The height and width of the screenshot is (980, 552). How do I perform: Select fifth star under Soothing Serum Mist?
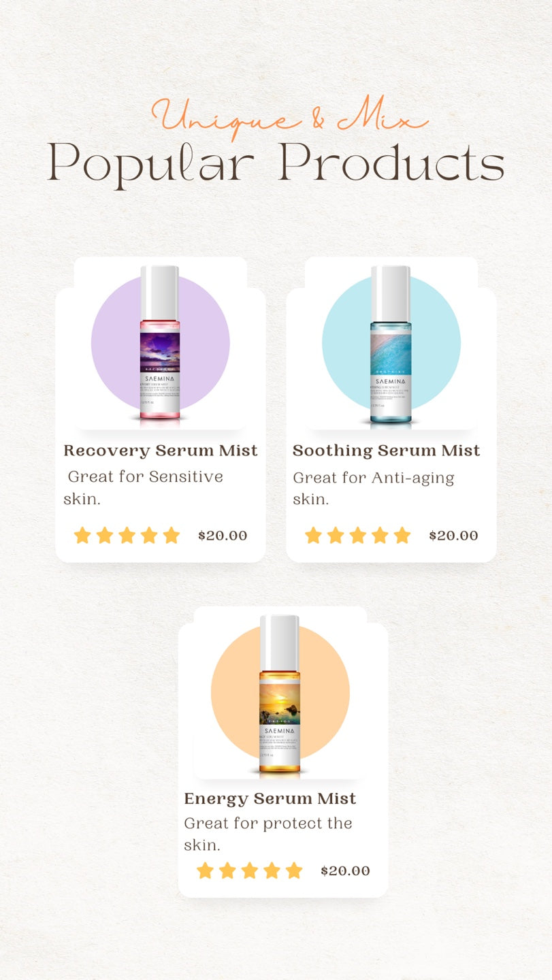[x=402, y=535]
